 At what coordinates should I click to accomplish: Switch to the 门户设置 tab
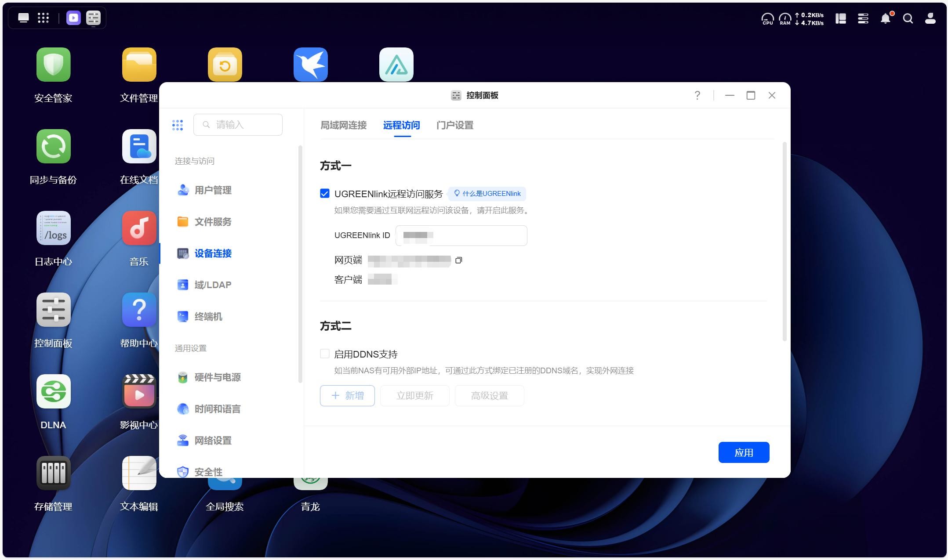[x=455, y=125]
